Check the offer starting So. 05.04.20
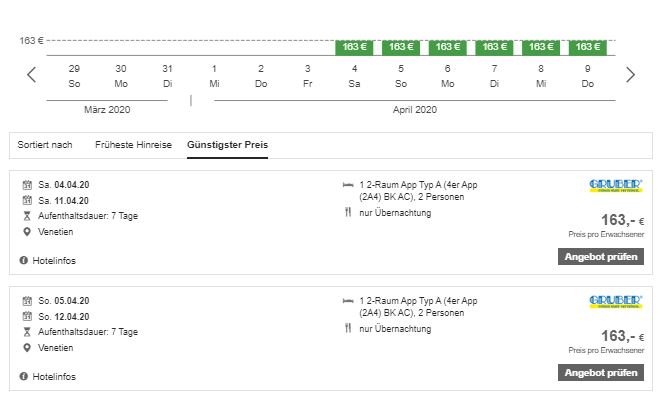Image resolution: width=667 pixels, height=398 pixels. (x=601, y=373)
